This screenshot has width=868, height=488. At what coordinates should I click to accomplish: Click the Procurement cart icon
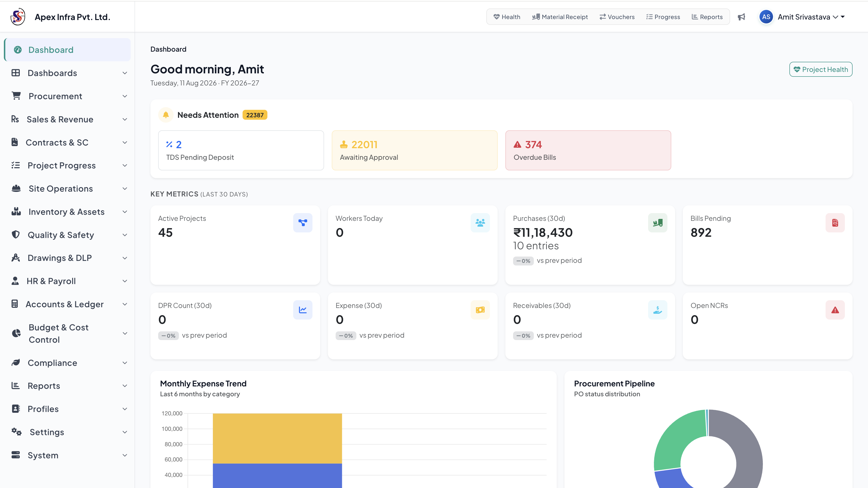point(16,96)
